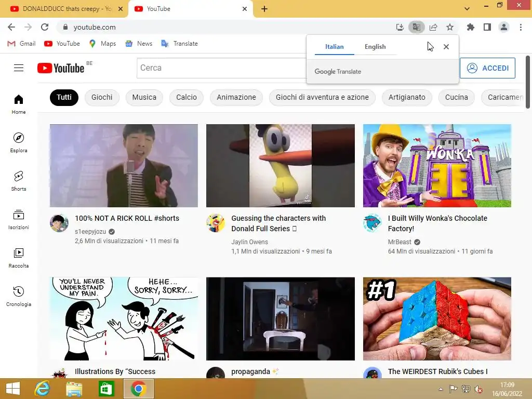Reload the page
532x399 pixels.
[x=45, y=27]
